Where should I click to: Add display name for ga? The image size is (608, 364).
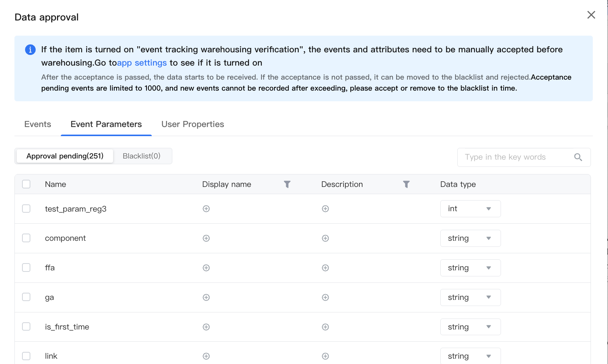(206, 297)
